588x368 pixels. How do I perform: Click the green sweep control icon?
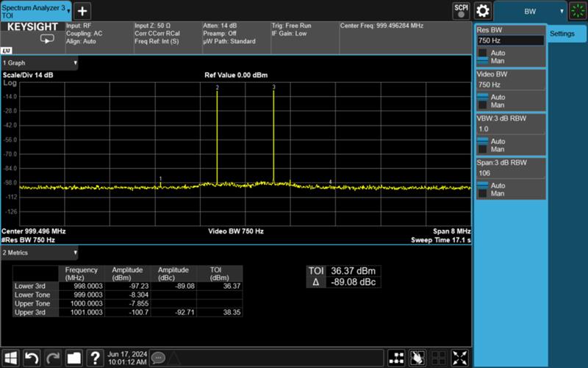coord(578,11)
